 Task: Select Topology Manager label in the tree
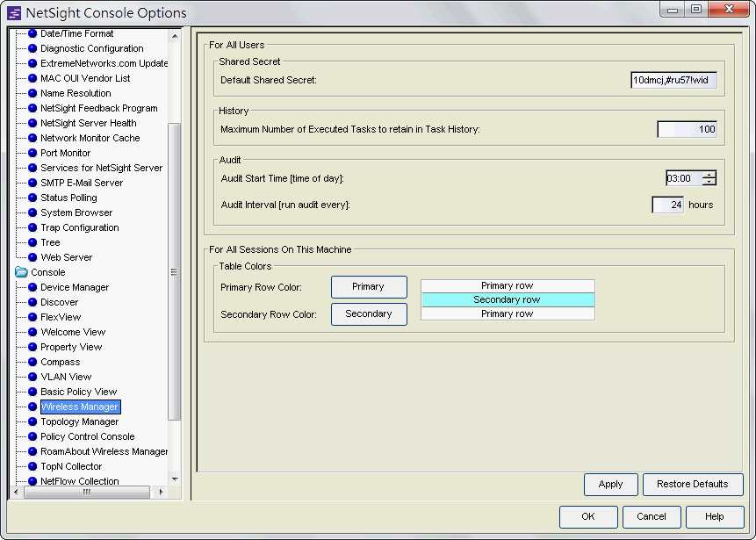(x=79, y=422)
